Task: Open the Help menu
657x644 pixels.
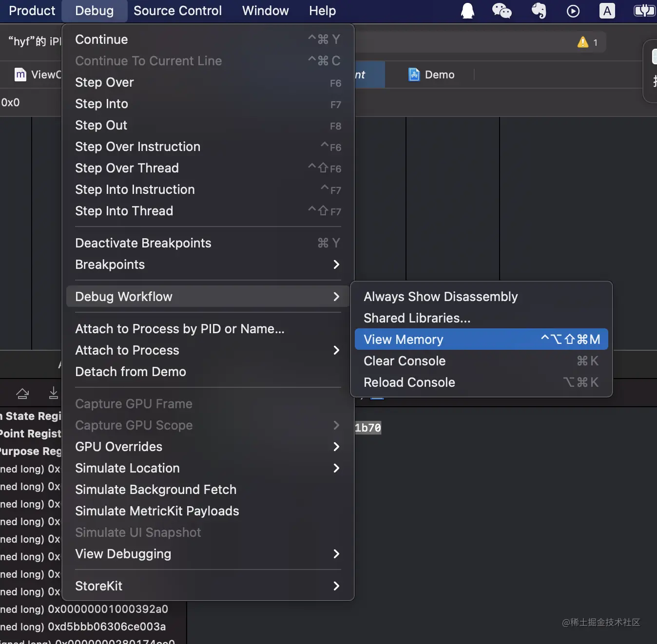Action: 322,11
